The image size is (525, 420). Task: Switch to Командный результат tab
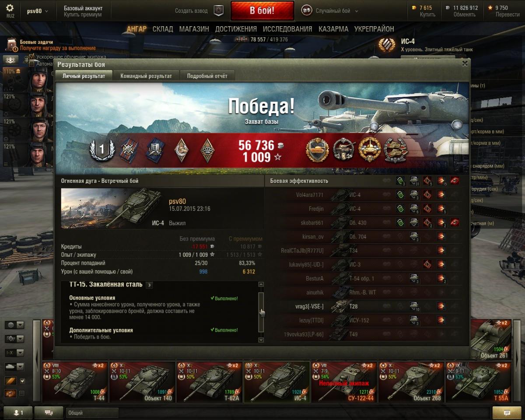pyautogui.click(x=146, y=76)
